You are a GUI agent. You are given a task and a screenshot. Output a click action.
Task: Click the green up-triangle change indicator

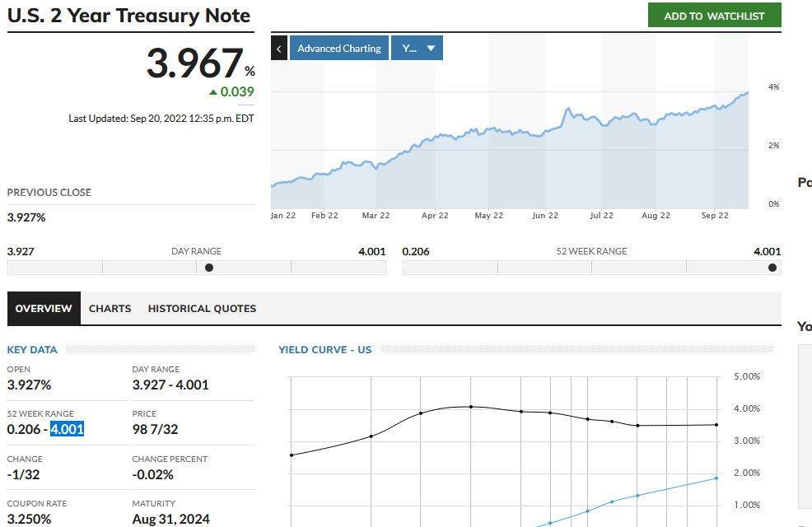tap(213, 92)
